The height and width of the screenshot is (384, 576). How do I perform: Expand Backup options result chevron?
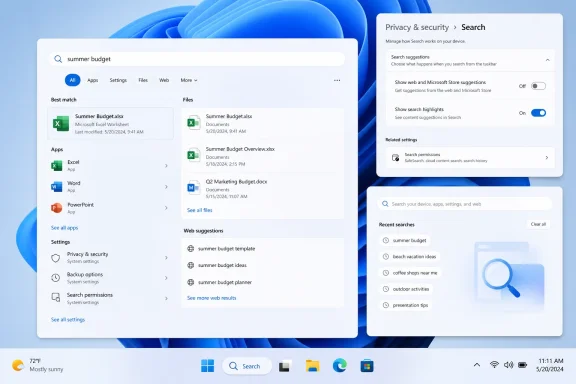coord(166,278)
